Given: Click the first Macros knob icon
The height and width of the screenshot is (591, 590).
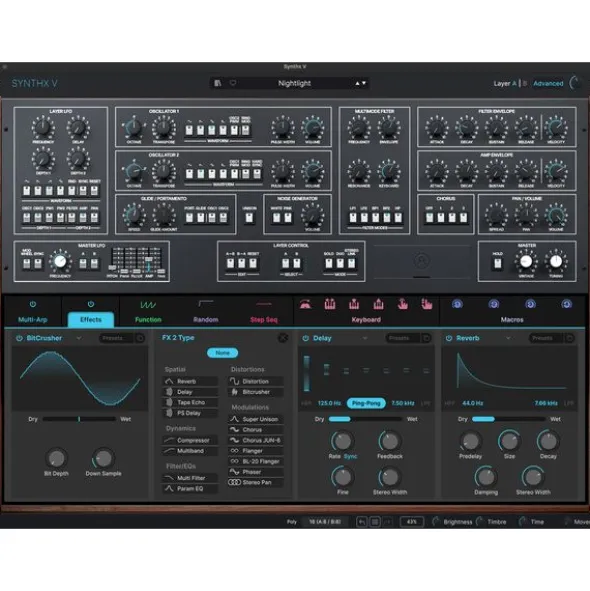Looking at the screenshot, I should click(457, 304).
